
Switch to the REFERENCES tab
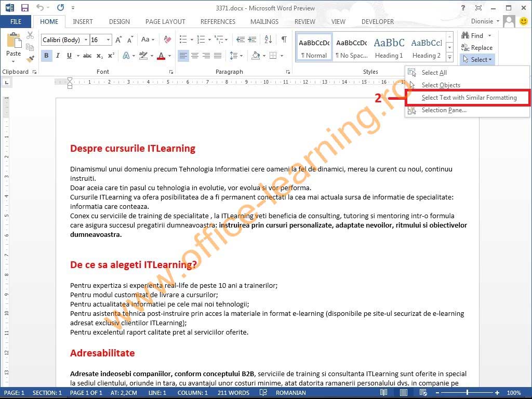coord(218,22)
